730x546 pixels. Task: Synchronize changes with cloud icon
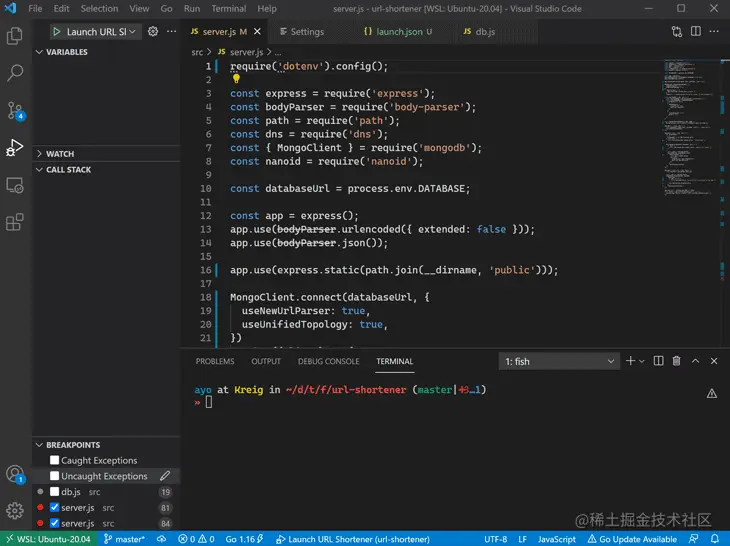[162, 539]
